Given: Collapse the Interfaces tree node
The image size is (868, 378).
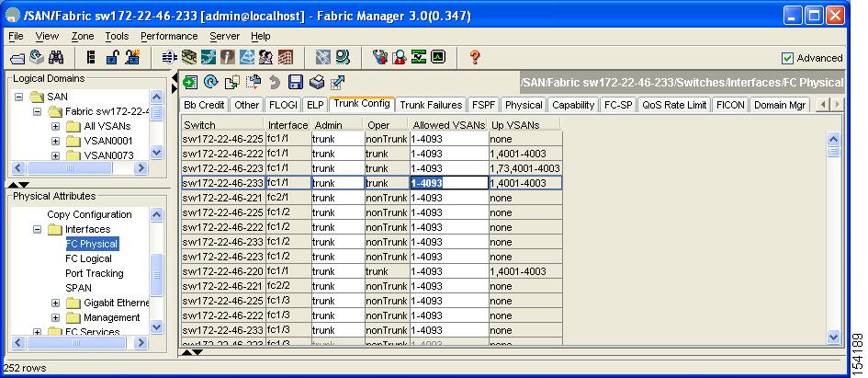Looking at the screenshot, I should coord(37,229).
